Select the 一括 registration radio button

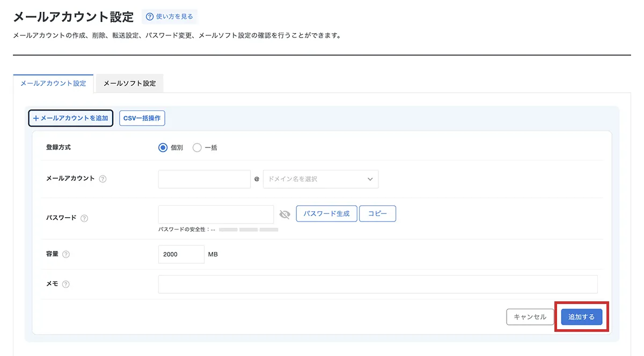(x=197, y=147)
